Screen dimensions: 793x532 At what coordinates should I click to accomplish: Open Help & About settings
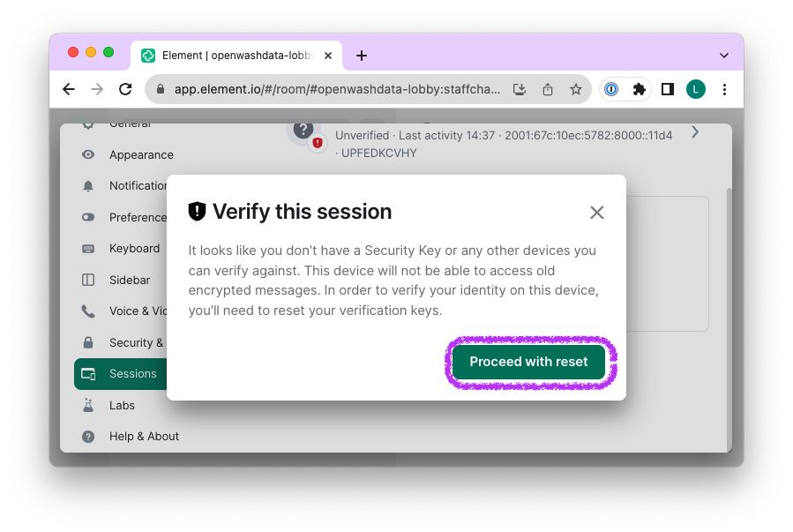144,436
